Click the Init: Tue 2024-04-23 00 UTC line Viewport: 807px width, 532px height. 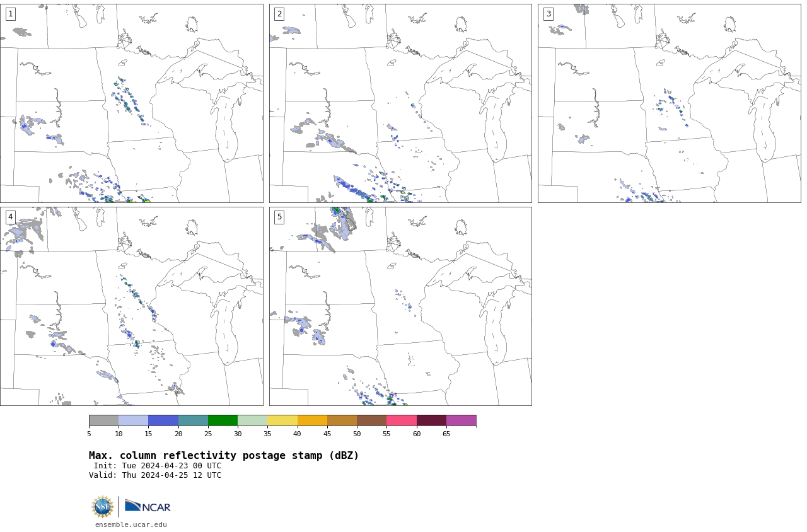pyautogui.click(x=158, y=466)
